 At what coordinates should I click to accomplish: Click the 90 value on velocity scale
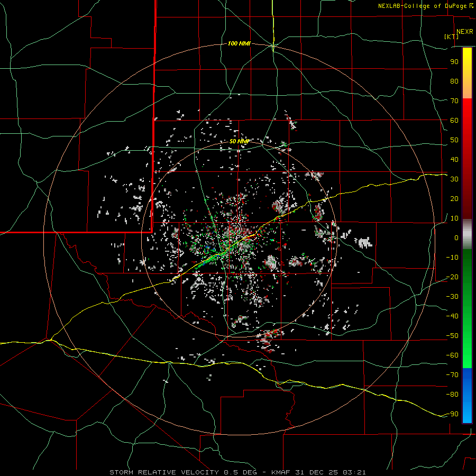click(x=454, y=62)
